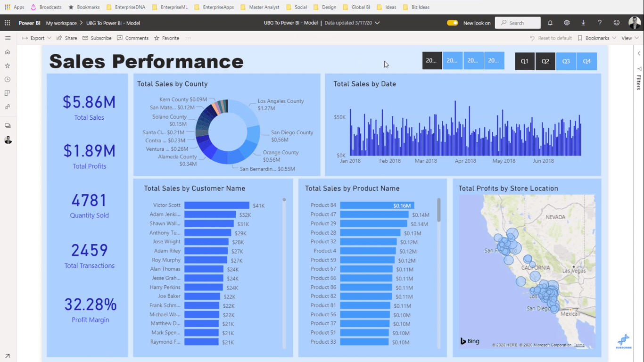Viewport: 644px width, 362px height.
Task: Go to Home in left navigation
Action: point(8,52)
